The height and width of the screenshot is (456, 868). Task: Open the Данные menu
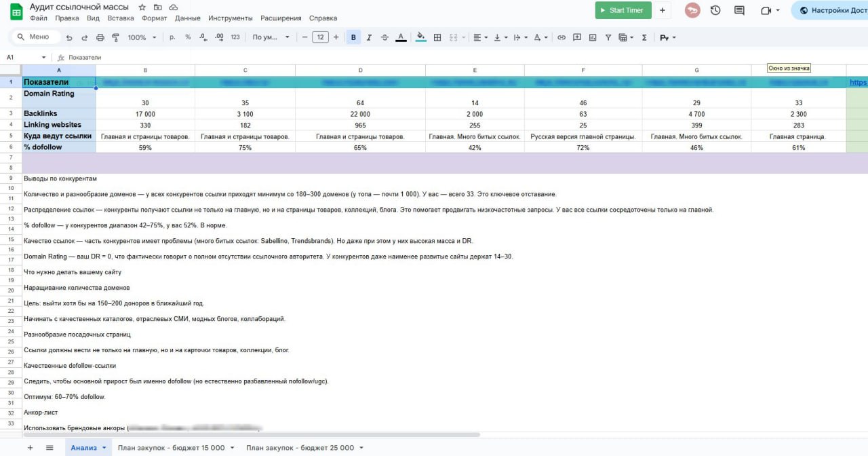(188, 18)
